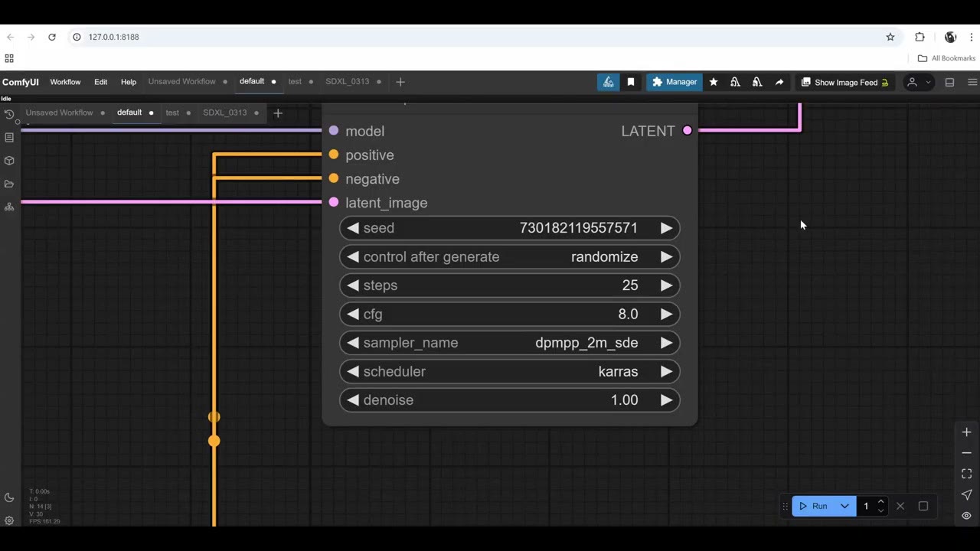This screenshot has height=551, width=980.
Task: Click the navigation arrow canvas mode icon
Action: click(966, 494)
